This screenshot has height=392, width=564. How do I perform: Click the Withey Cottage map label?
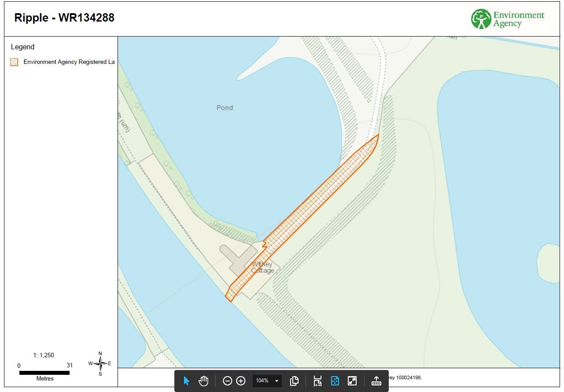263,267
